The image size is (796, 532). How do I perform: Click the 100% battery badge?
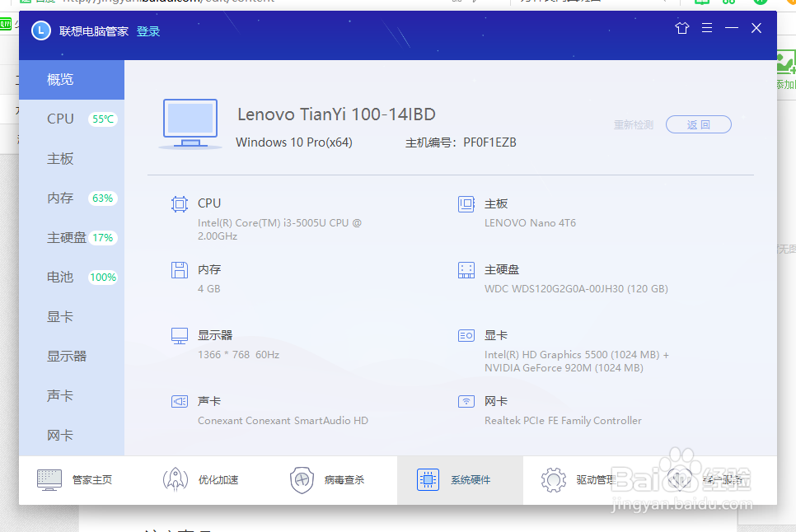click(x=103, y=278)
